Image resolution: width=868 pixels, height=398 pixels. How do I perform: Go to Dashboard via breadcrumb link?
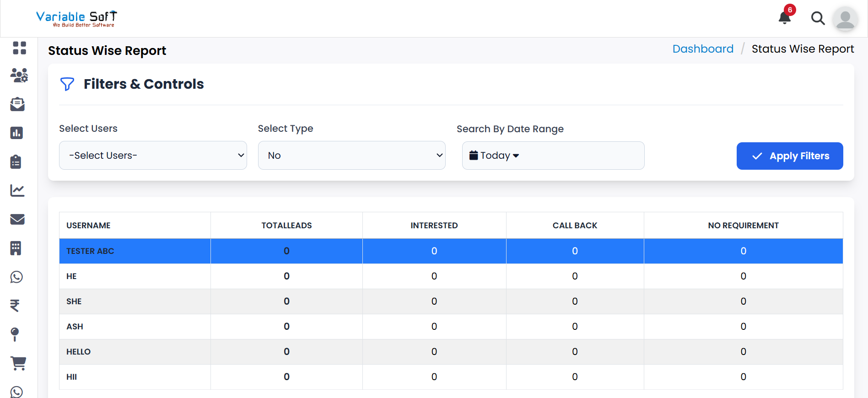[x=702, y=49]
